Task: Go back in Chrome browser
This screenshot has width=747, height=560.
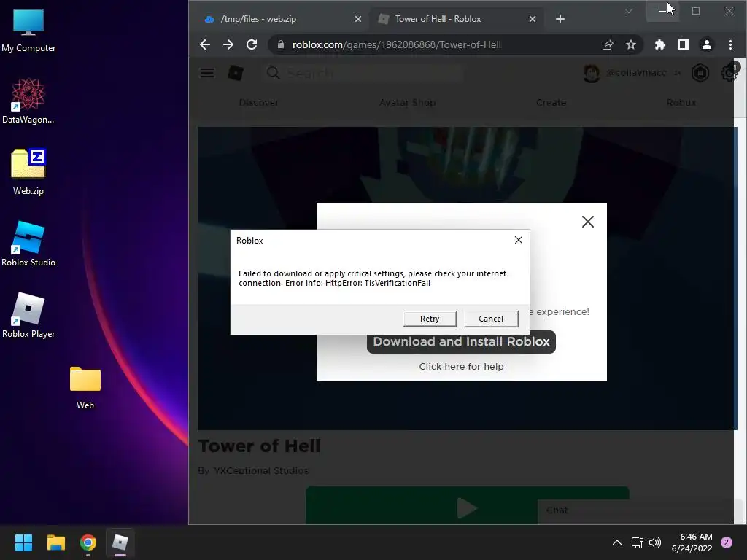Action: pos(205,44)
